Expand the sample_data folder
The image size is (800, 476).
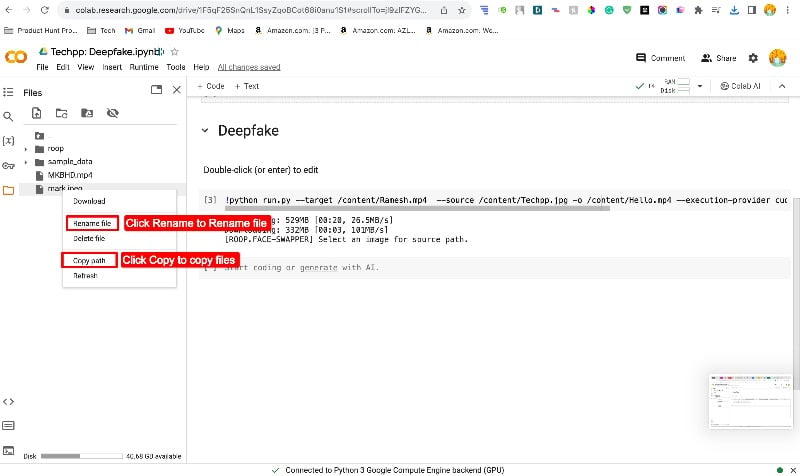click(x=26, y=162)
